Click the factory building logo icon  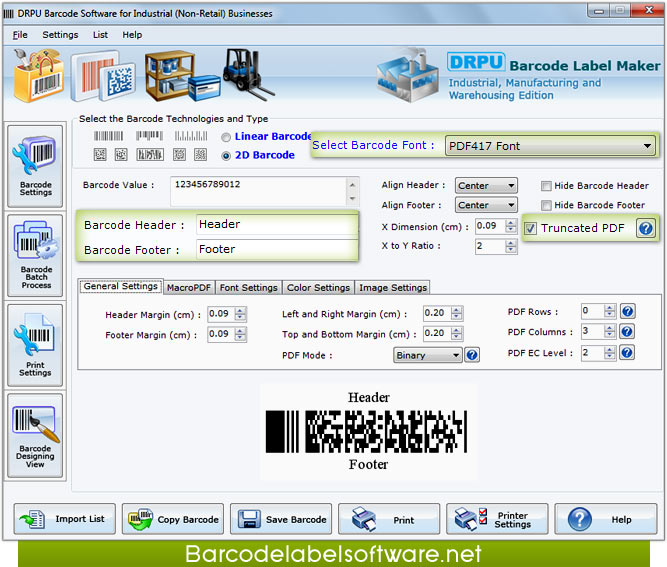[408, 75]
